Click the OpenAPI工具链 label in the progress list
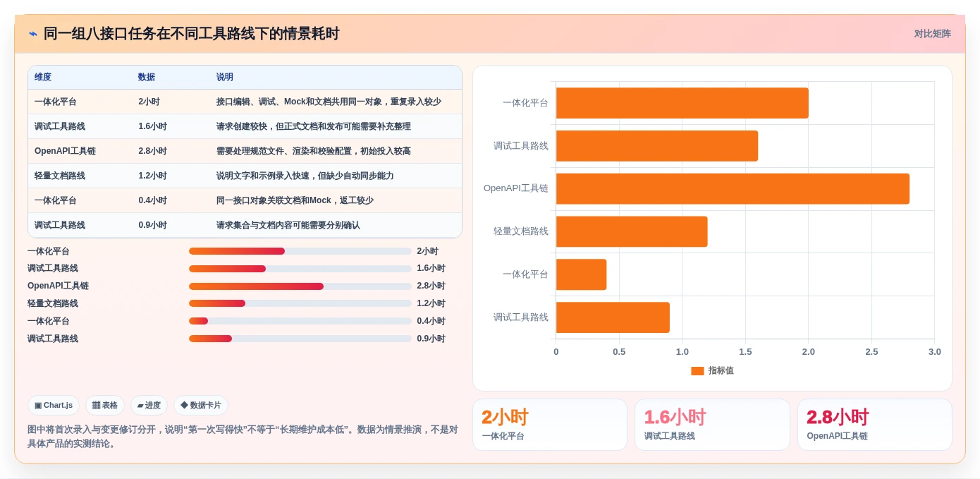This screenshot has height=479, width=980. point(58,286)
